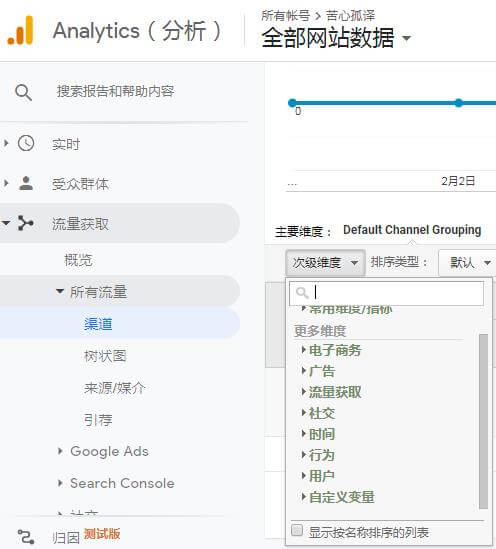Image resolution: width=496 pixels, height=549 pixels.
Task: Click the Google Ads label
Action: pos(109,451)
